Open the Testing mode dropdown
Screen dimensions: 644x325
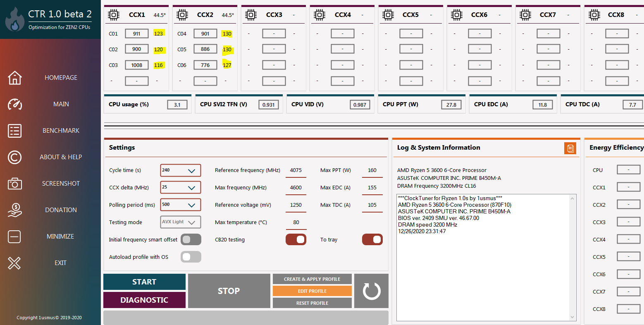[181, 222]
